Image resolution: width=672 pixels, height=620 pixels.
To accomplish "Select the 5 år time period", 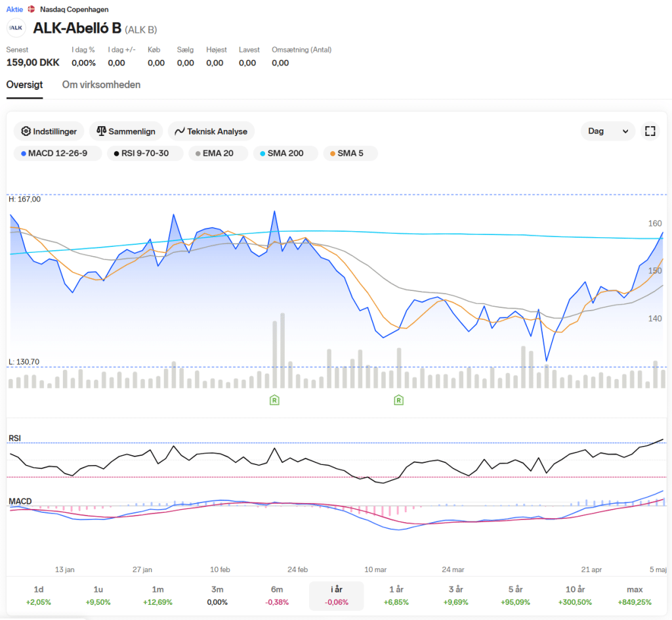I will pyautogui.click(x=515, y=595).
